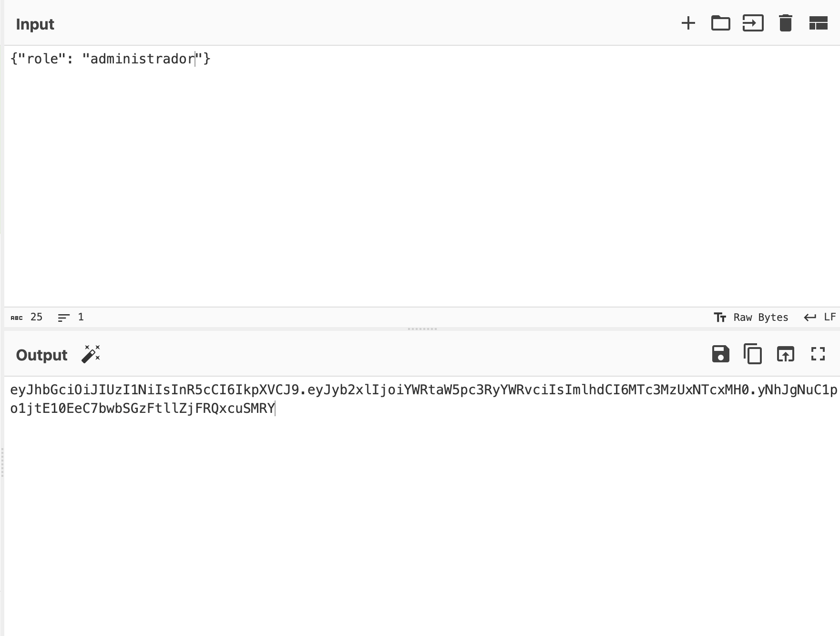
Task: Click the Magic wand icon
Action: [91, 354]
